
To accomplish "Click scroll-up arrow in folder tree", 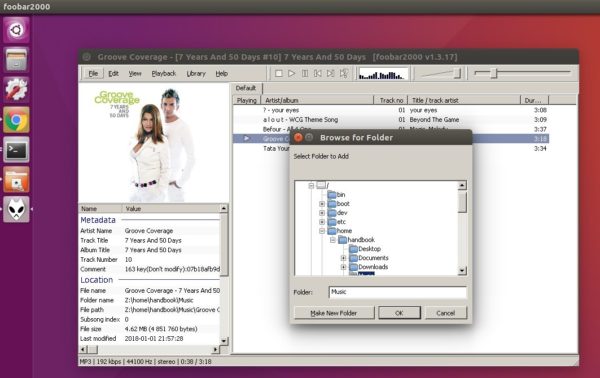I will coord(462,186).
